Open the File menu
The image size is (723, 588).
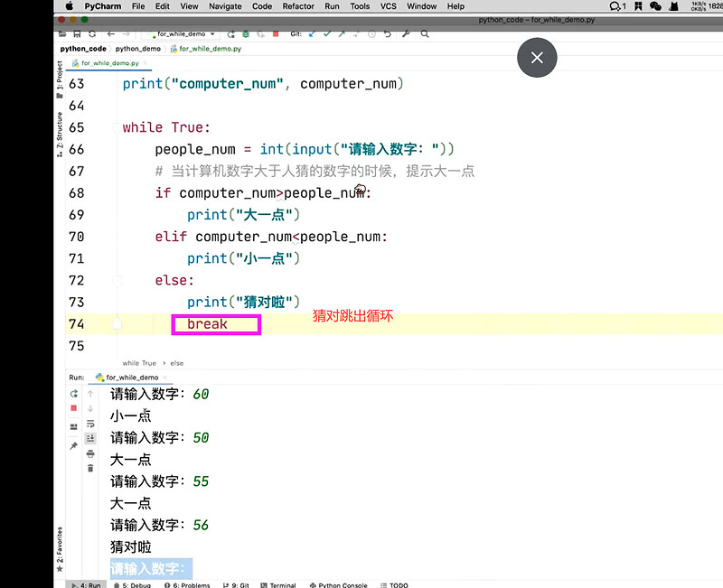138,6
